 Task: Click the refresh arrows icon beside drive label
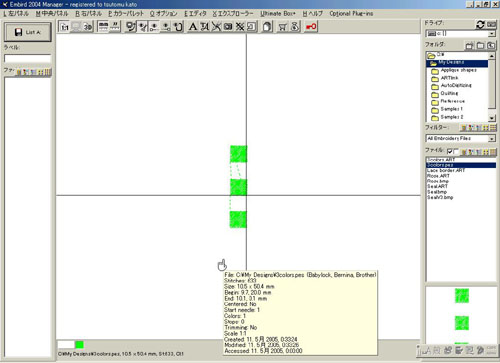click(480, 24)
